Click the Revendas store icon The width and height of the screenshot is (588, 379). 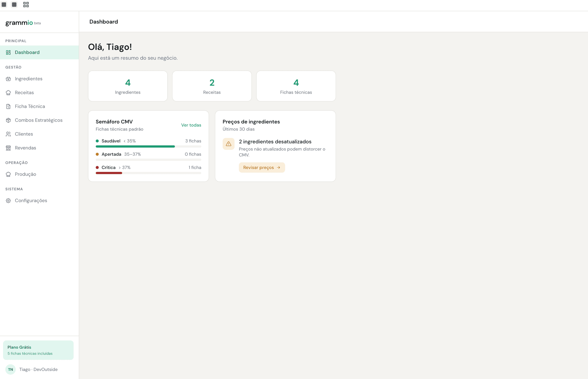[8, 148]
